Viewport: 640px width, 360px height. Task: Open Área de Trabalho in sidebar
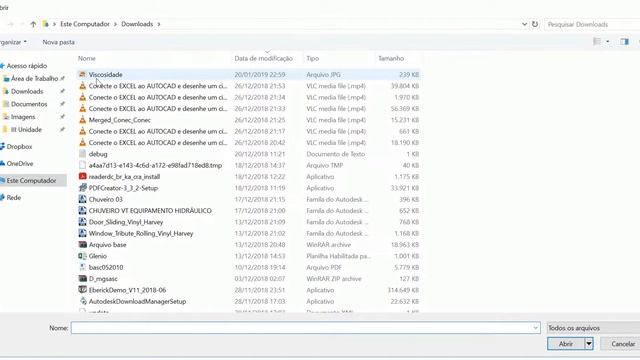tap(34, 78)
